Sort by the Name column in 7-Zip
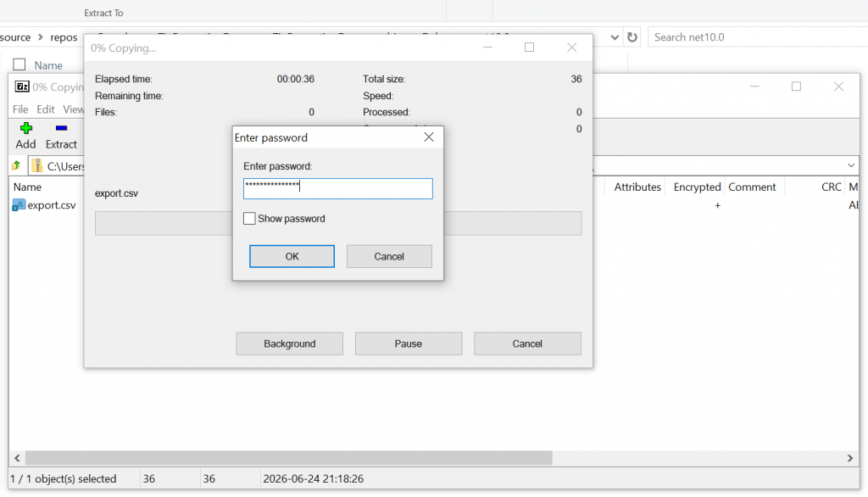Screen dimensions: 868x497 (x=28, y=187)
